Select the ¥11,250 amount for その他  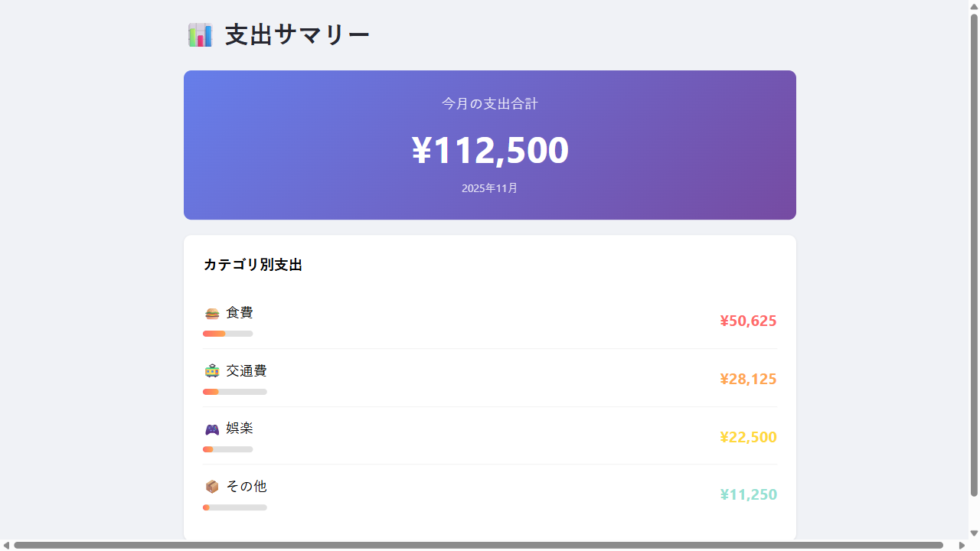coord(748,494)
